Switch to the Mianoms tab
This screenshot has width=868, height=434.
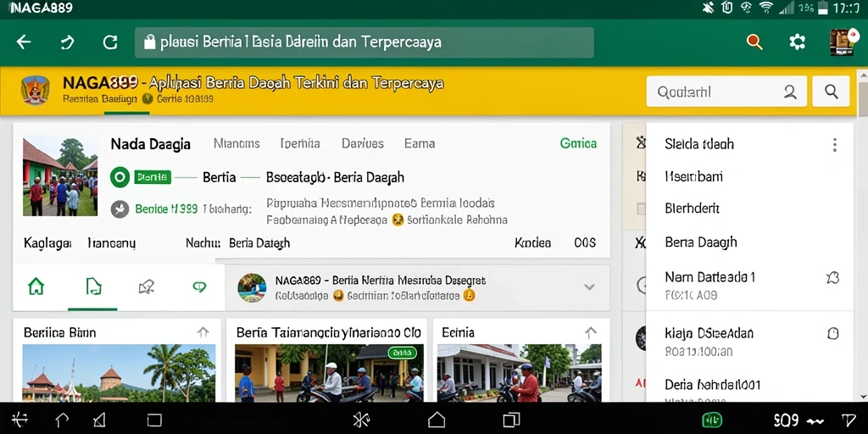236,144
